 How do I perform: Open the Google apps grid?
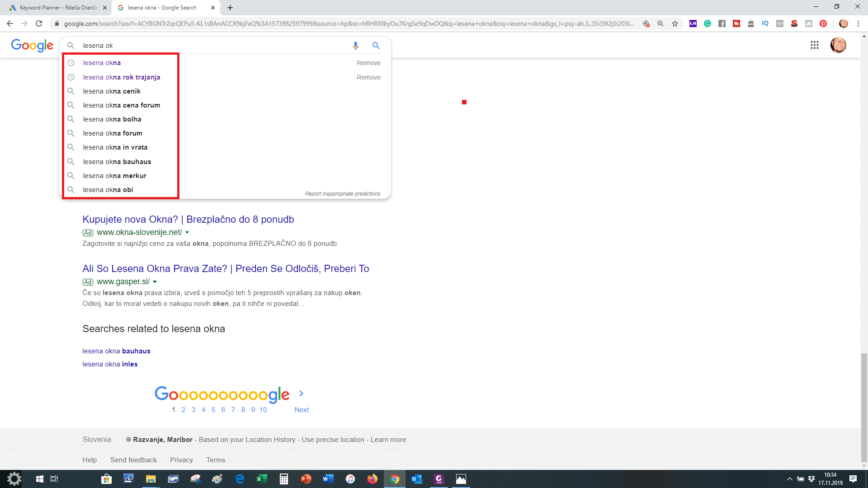[815, 45]
